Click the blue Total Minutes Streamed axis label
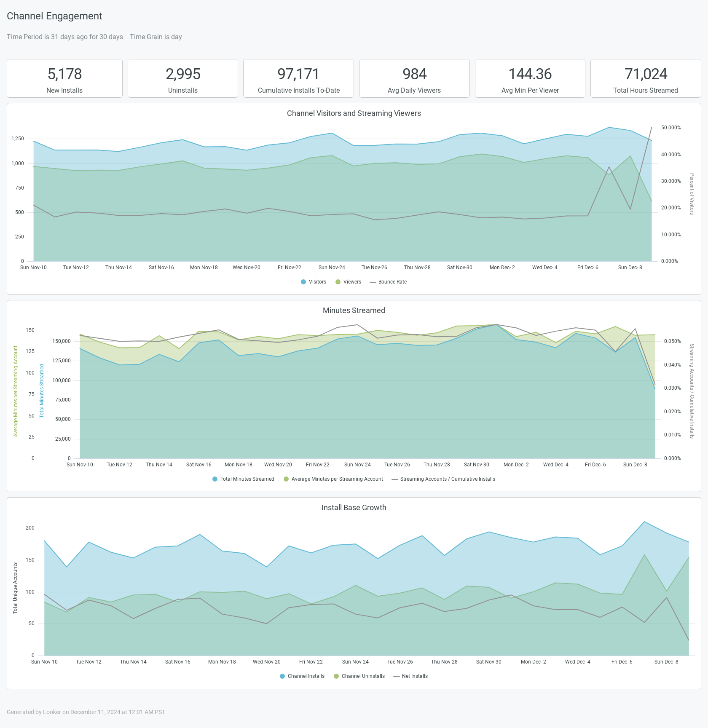 (42, 391)
